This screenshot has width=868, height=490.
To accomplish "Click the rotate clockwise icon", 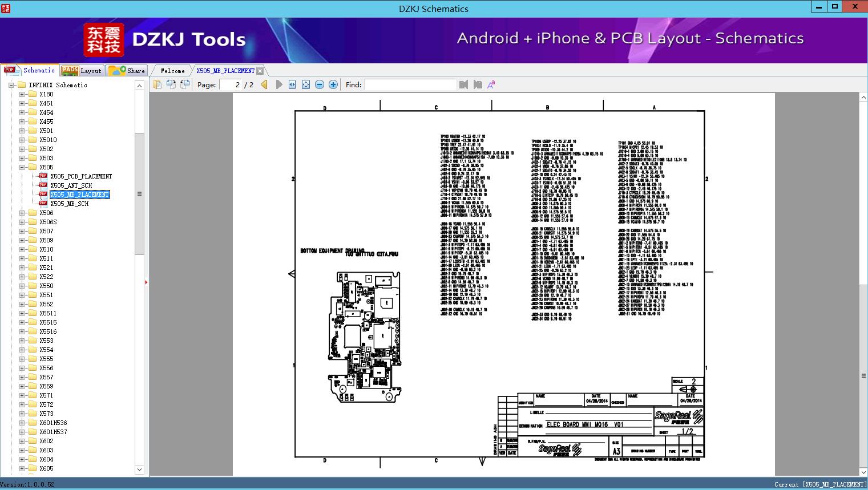I will pyautogui.click(x=185, y=84).
